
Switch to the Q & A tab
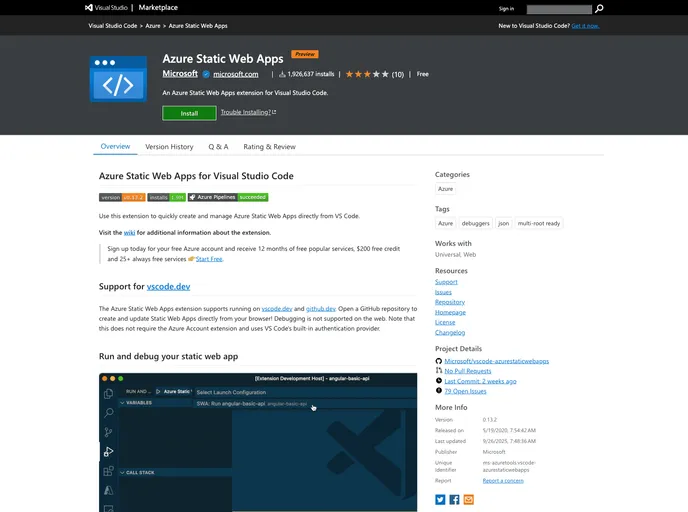[x=218, y=147]
